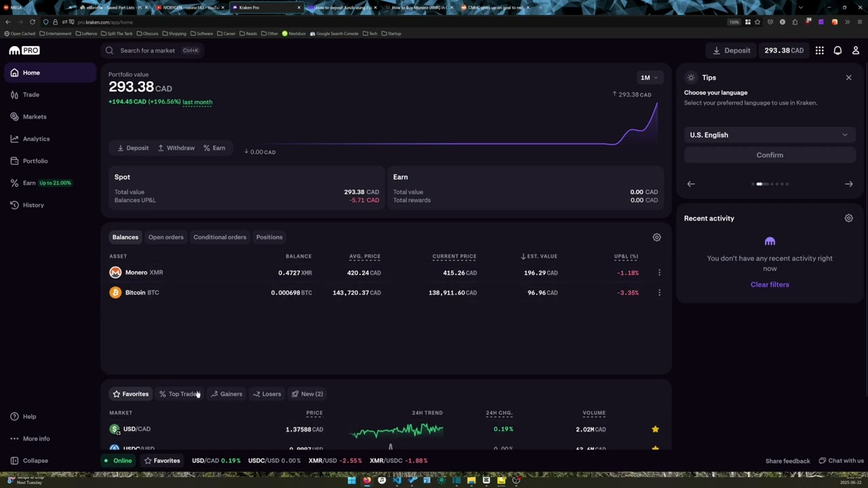The image size is (868, 488).
Task: Go to Portfolio in the sidebar
Action: (x=50, y=161)
